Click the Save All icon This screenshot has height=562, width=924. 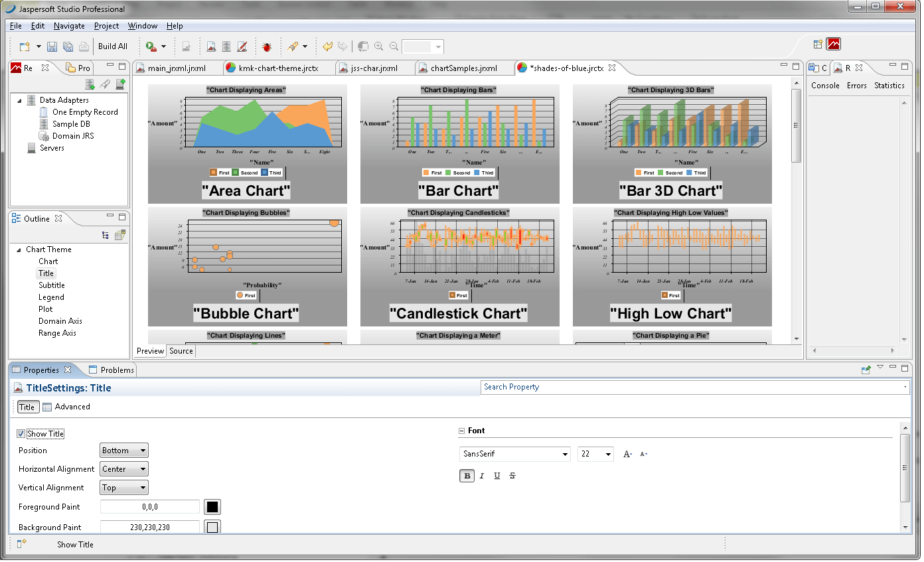coord(68,46)
